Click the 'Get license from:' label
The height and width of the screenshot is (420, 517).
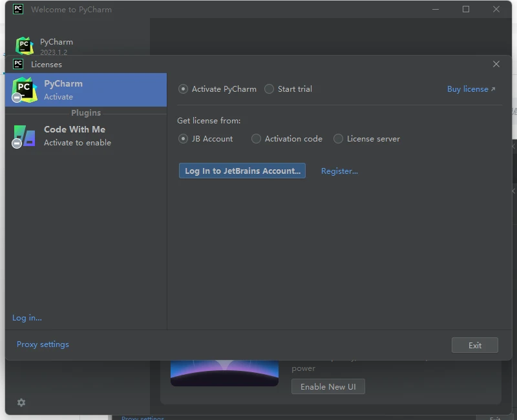(209, 121)
